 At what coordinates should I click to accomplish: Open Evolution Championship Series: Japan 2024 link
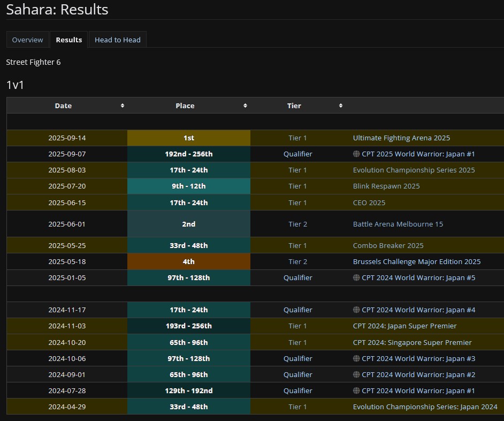425,407
